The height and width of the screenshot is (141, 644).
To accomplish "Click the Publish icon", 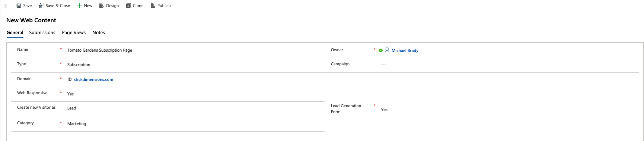I will [x=153, y=6].
